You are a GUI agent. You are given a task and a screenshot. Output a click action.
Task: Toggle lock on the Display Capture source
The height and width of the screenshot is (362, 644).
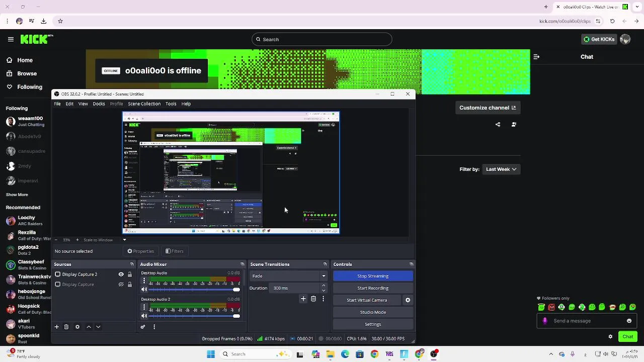click(130, 285)
